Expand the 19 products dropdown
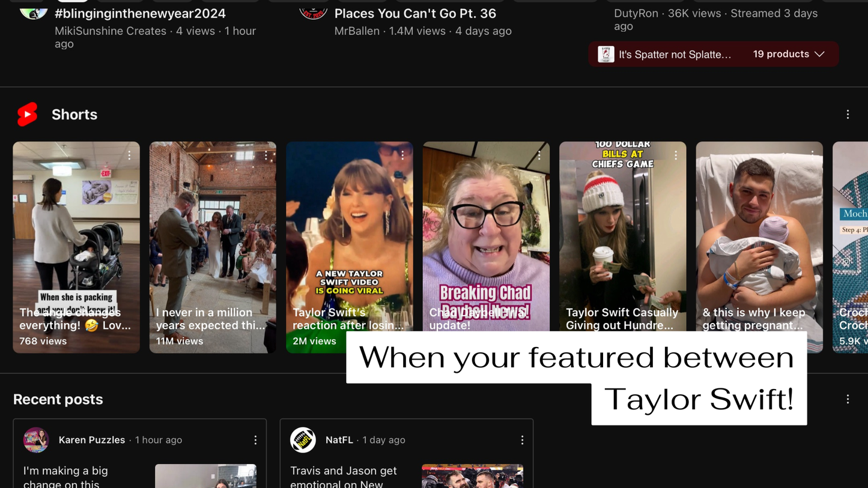The height and width of the screenshot is (488, 868). pyautogui.click(x=789, y=54)
